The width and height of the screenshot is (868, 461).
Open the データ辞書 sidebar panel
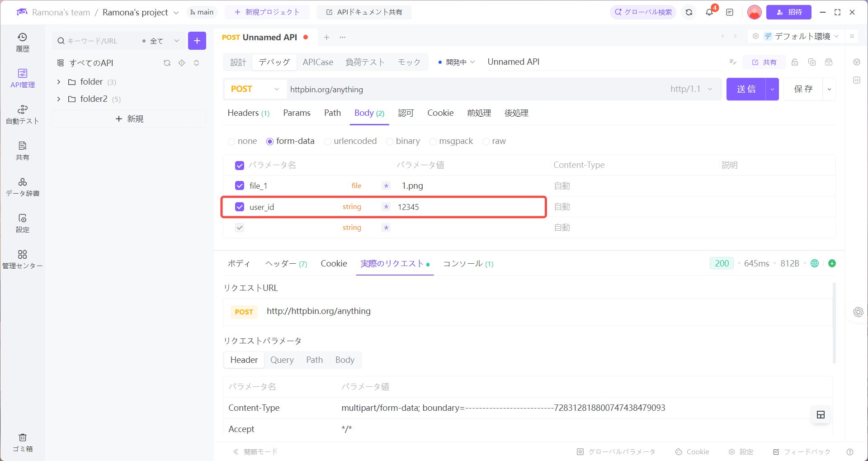[23, 187]
